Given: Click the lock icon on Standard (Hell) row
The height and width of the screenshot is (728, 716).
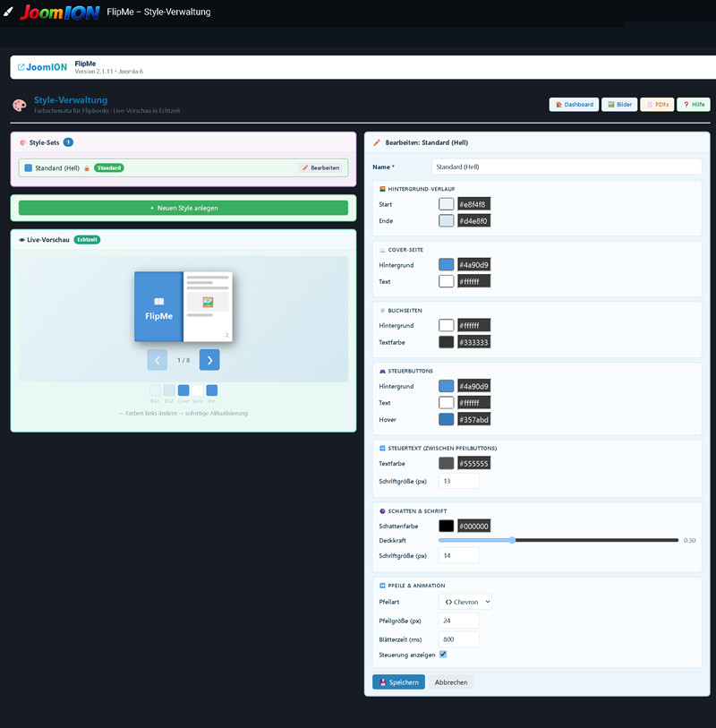Looking at the screenshot, I should pyautogui.click(x=87, y=168).
